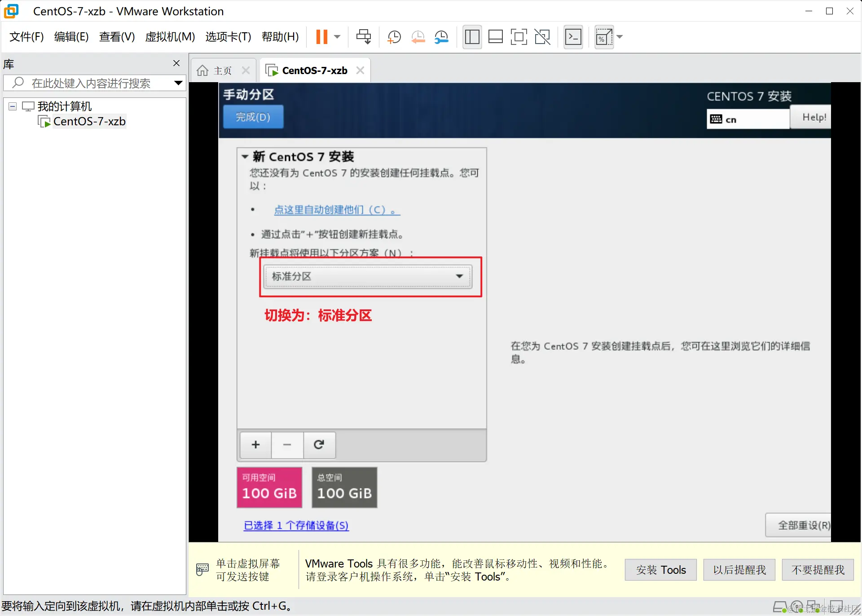The width and height of the screenshot is (862, 616).
Task: Click the 以后提醒我 button
Action: pos(739,570)
